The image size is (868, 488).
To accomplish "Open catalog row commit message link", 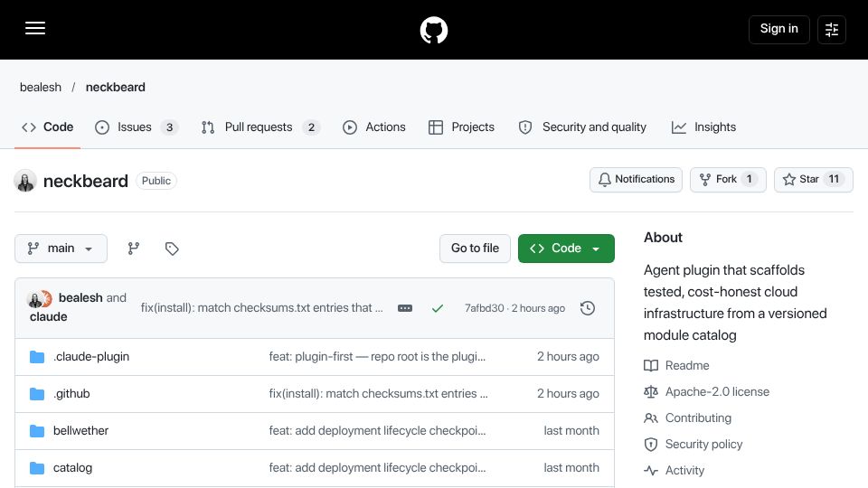I will point(377,468).
